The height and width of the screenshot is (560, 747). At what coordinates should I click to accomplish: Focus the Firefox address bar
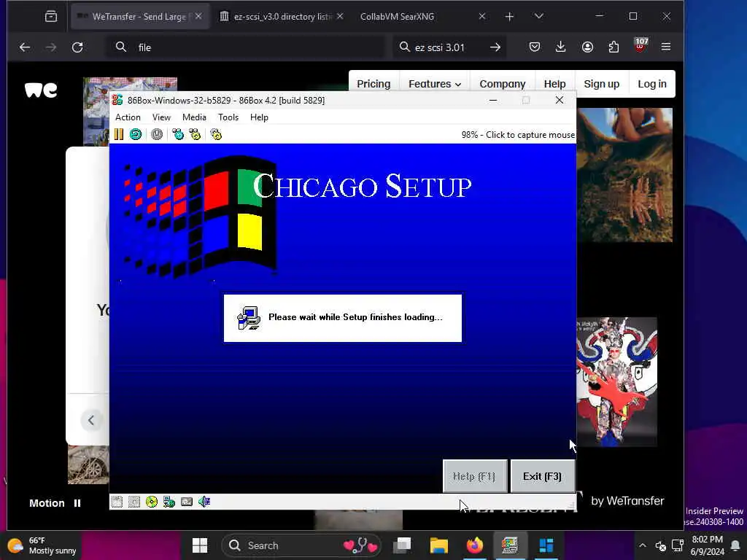245,47
